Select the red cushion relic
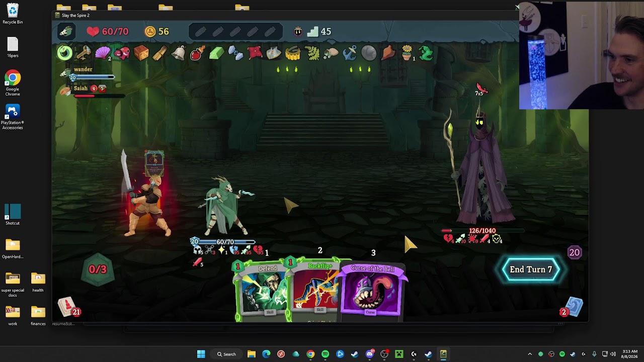The image size is (644, 362). 255,53
